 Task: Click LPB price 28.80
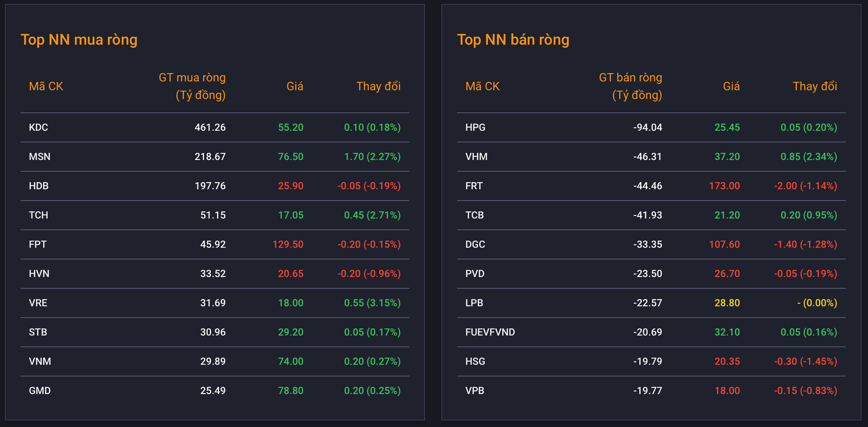coord(727,303)
